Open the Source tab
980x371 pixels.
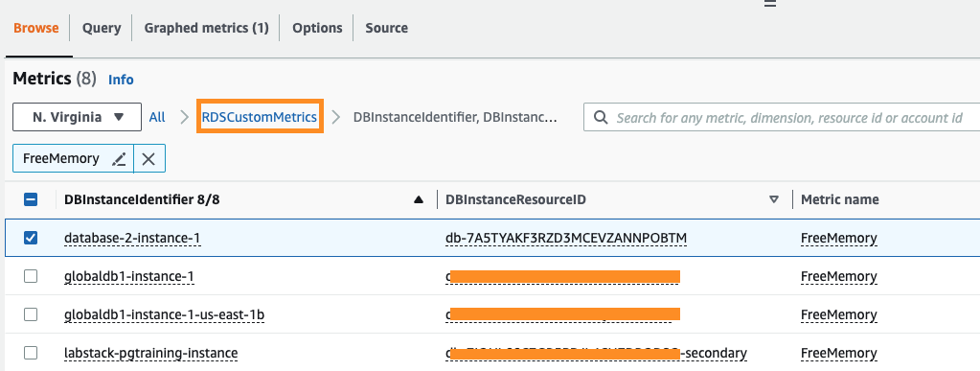coord(387,28)
